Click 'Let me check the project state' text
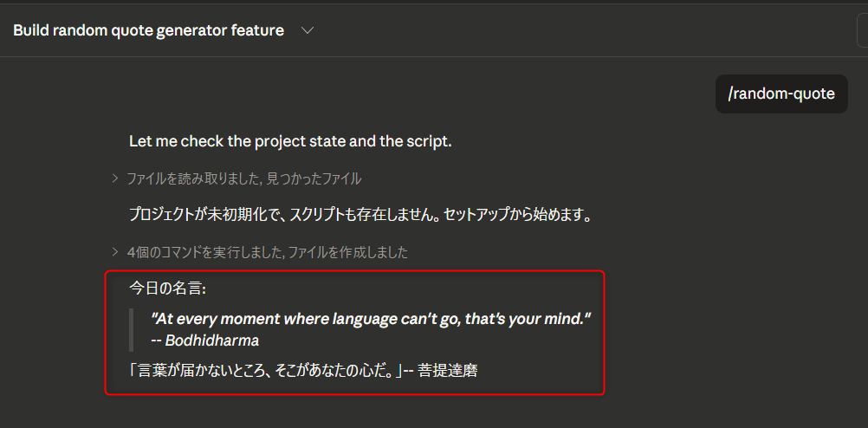868x428 pixels. click(x=234, y=141)
